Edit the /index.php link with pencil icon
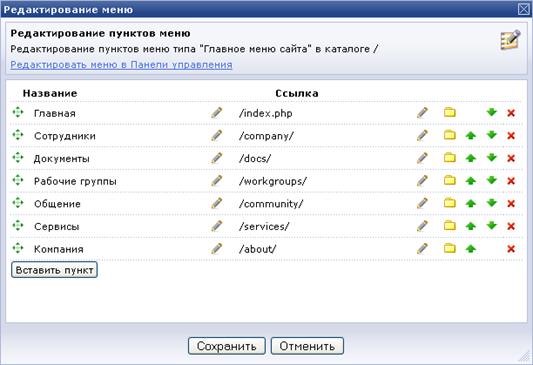 422,112
